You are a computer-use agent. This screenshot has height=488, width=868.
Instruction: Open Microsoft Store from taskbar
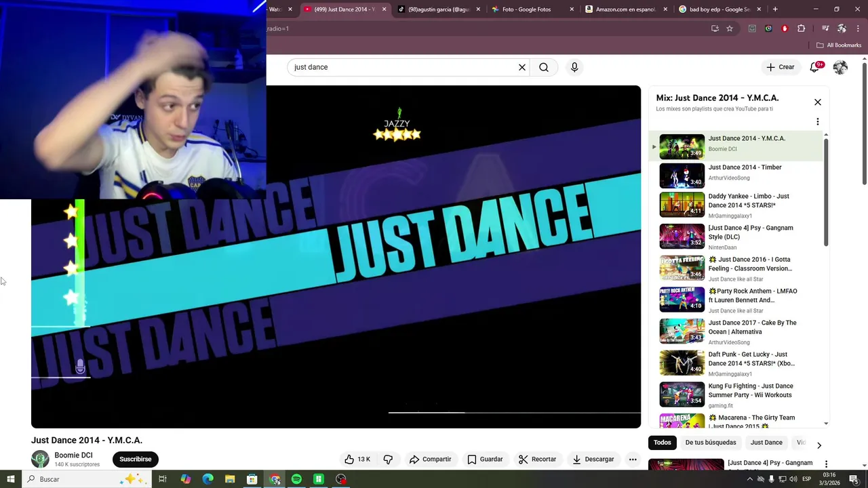tap(252, 479)
